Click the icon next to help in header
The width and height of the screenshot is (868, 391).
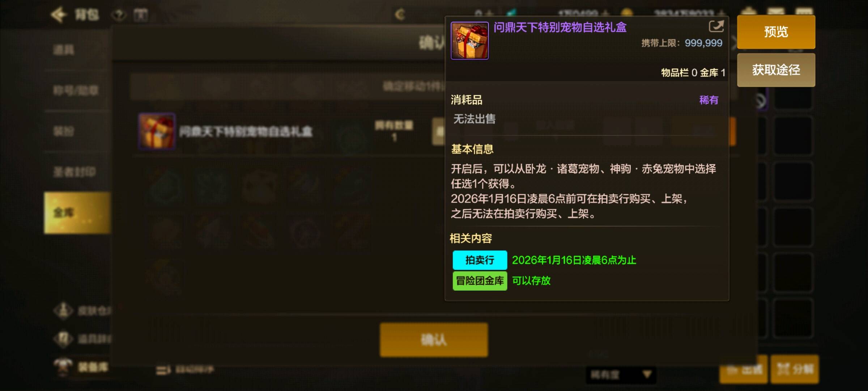click(141, 15)
